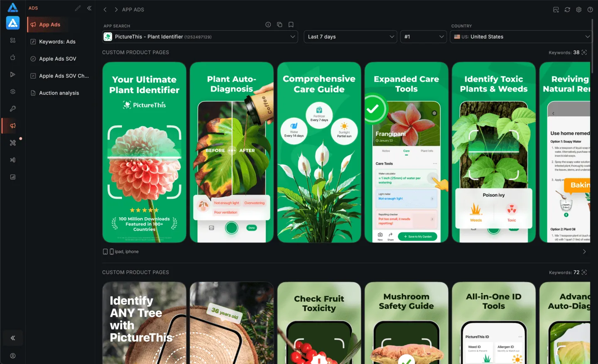Viewport: 598px width, 364px height.
Task: Open the All-in-One ID Tools screenshot
Action: (494, 323)
